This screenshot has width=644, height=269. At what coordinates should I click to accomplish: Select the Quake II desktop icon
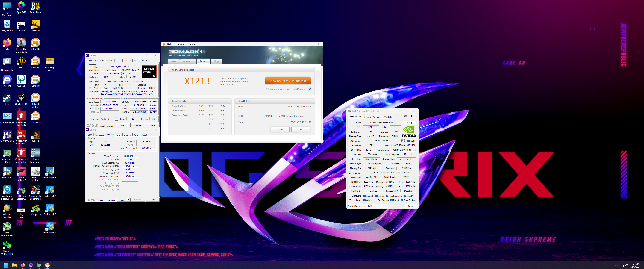click(x=21, y=81)
